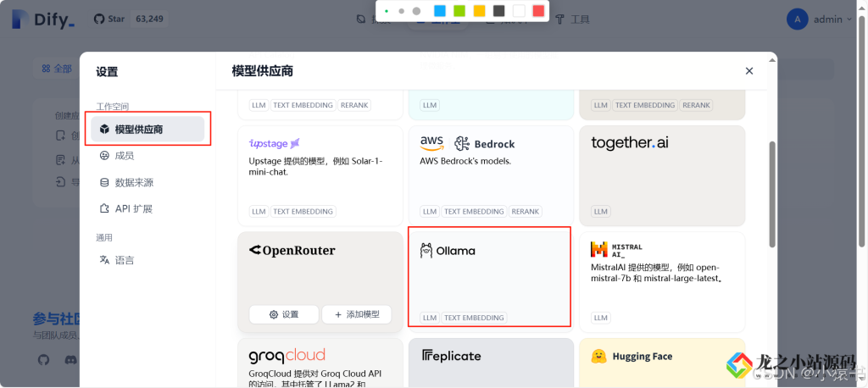Click the translate icon beside 语言

pyautogui.click(x=104, y=260)
